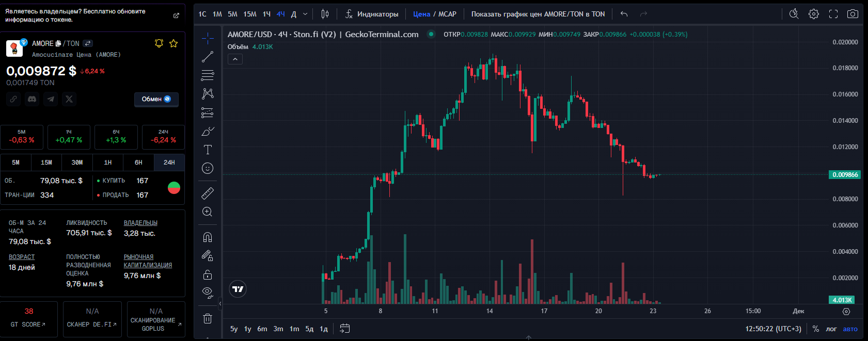Open the token Telegram link
868x341 pixels.
pyautogui.click(x=51, y=99)
